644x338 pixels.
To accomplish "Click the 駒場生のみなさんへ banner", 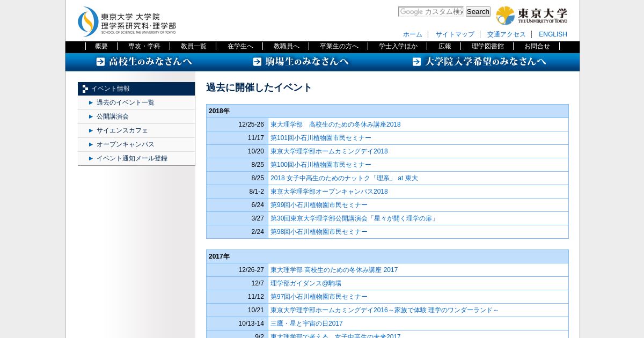I will point(301,62).
